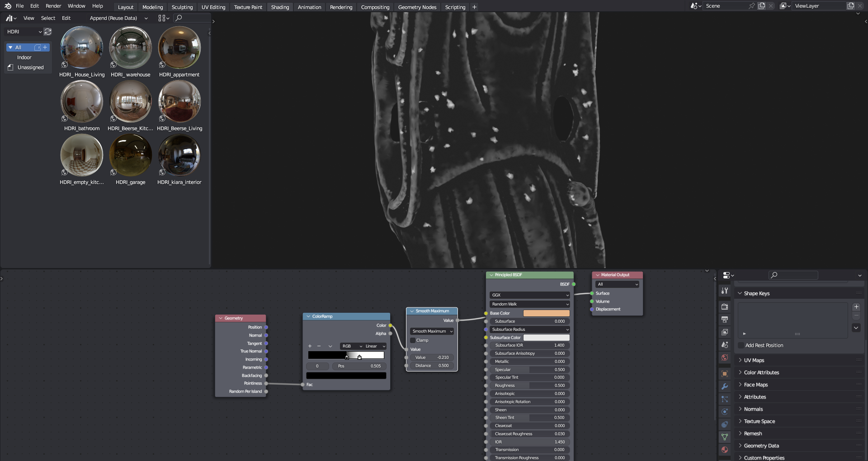The width and height of the screenshot is (868, 461).
Task: Browse scenes with the scene icon
Action: point(696,6)
